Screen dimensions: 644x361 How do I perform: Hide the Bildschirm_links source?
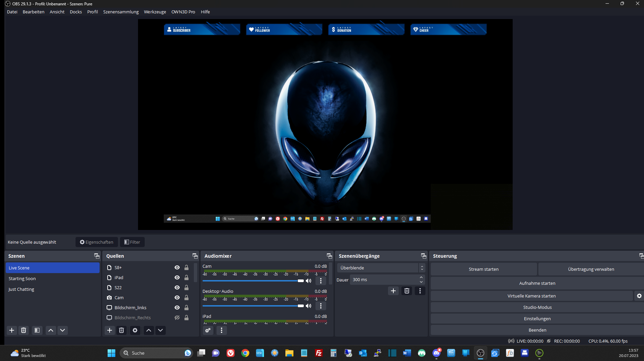pyautogui.click(x=177, y=308)
